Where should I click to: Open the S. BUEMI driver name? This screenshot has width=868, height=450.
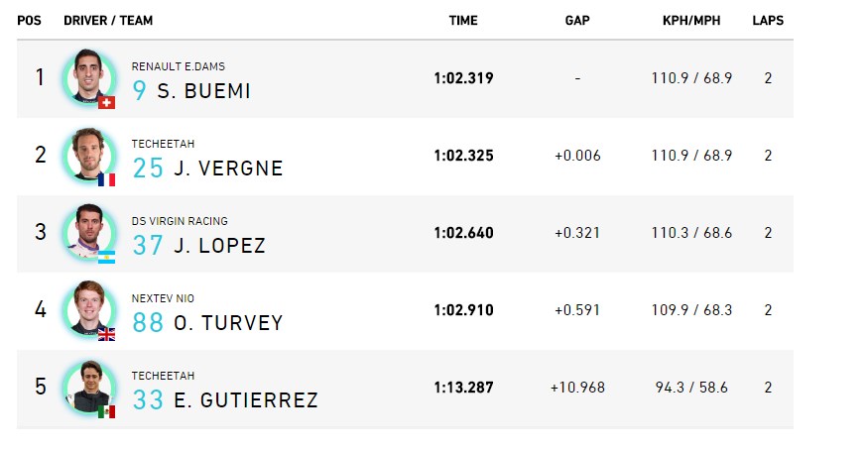click(x=203, y=91)
